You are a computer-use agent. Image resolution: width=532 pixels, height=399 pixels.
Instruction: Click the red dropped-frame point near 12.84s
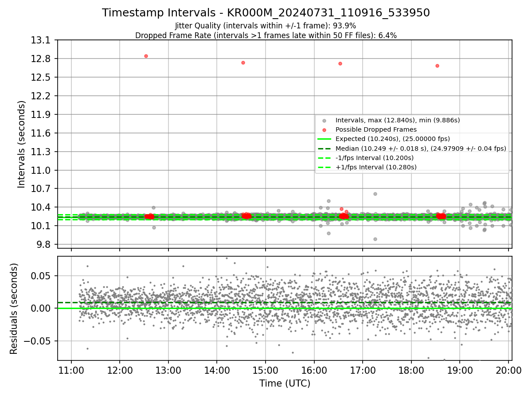click(x=146, y=56)
